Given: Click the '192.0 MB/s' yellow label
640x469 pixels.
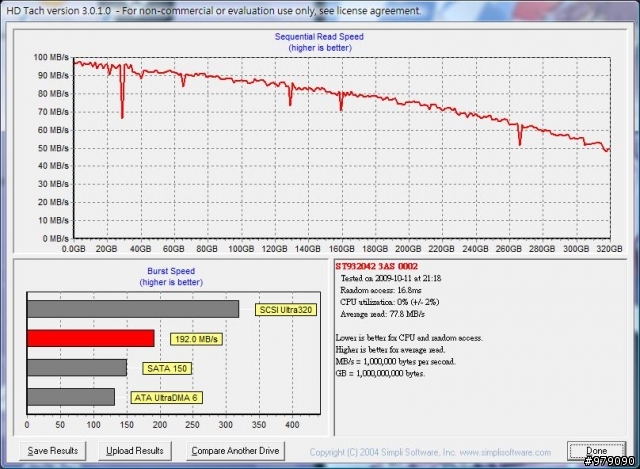Looking at the screenshot, I should pos(196,339).
